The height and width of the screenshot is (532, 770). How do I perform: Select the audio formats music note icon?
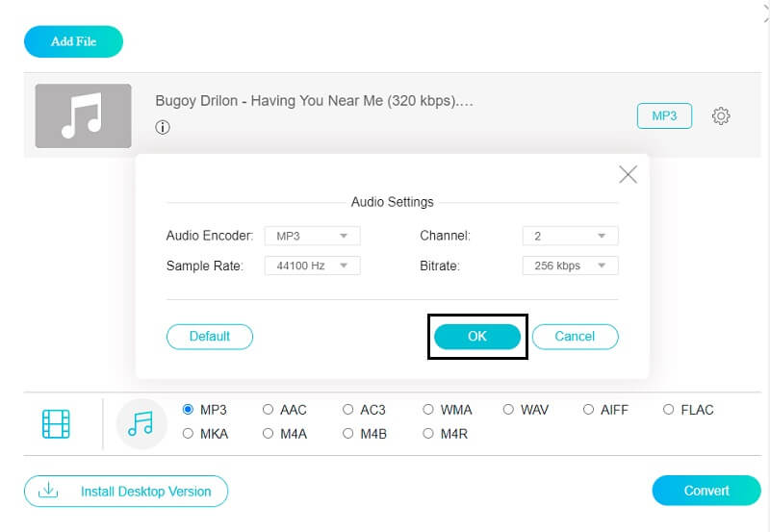pos(141,424)
